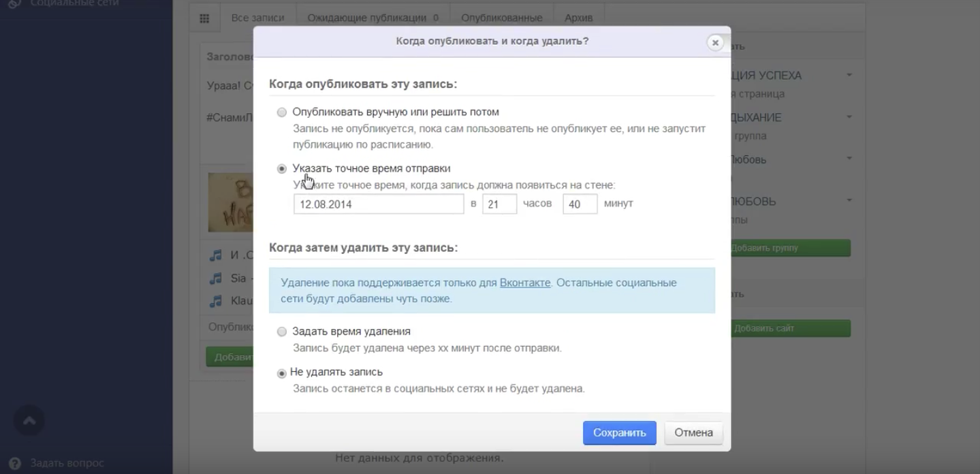Close the publish schedule dialog with X
Viewport: 980px width, 474px height.
[x=714, y=42]
